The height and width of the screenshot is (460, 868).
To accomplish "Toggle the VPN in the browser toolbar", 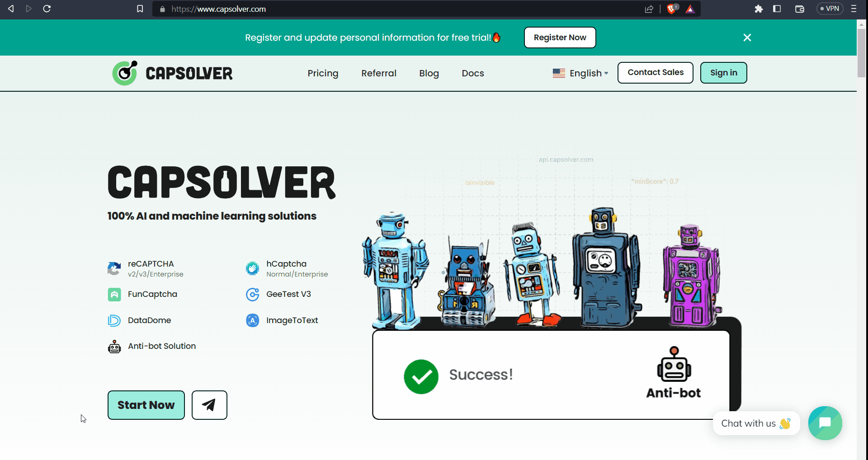I will click(830, 9).
